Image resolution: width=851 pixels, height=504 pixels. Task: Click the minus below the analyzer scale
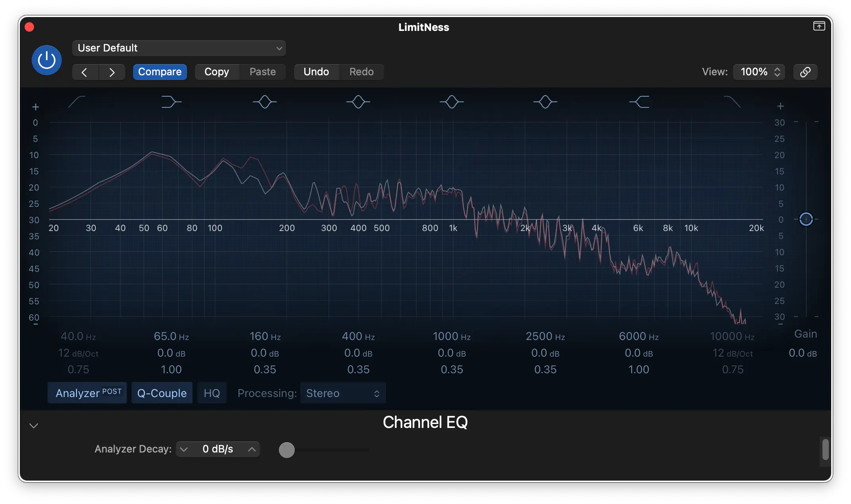(x=36, y=325)
